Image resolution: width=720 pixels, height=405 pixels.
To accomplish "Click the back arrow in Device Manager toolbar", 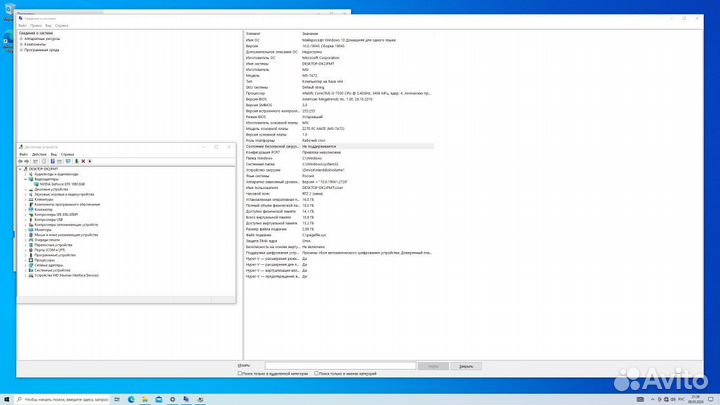I will pos(22,161).
